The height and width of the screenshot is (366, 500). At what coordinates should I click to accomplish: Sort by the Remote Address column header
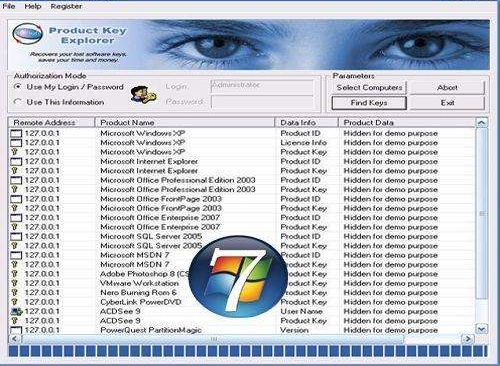[52, 123]
